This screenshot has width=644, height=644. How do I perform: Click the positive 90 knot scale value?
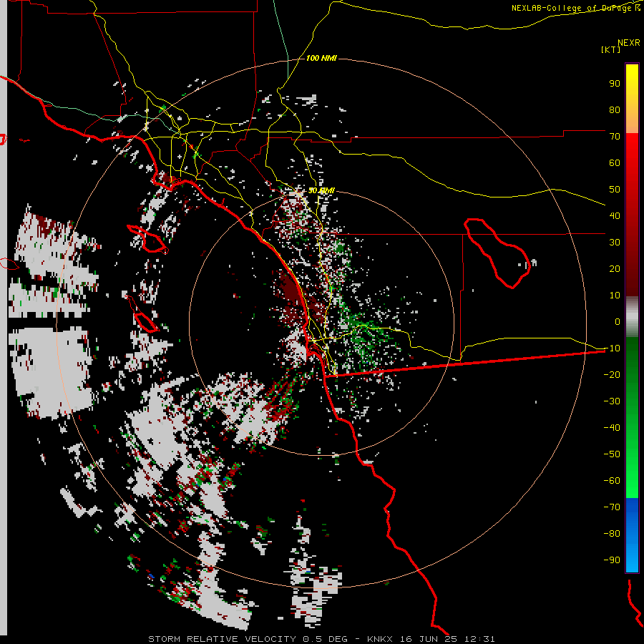(x=615, y=84)
